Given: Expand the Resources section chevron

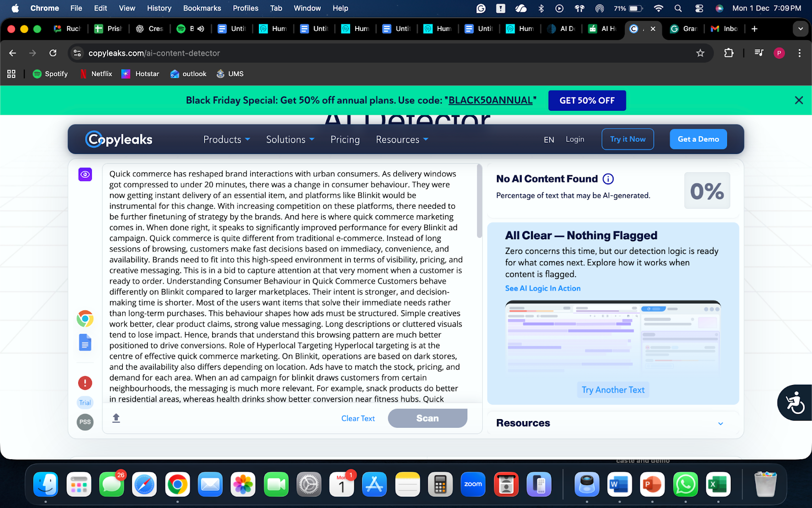Looking at the screenshot, I should click(x=720, y=424).
